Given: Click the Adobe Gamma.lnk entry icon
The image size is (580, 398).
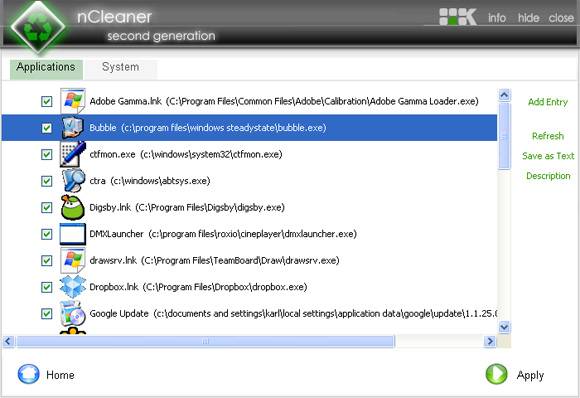Looking at the screenshot, I should 73,101.
